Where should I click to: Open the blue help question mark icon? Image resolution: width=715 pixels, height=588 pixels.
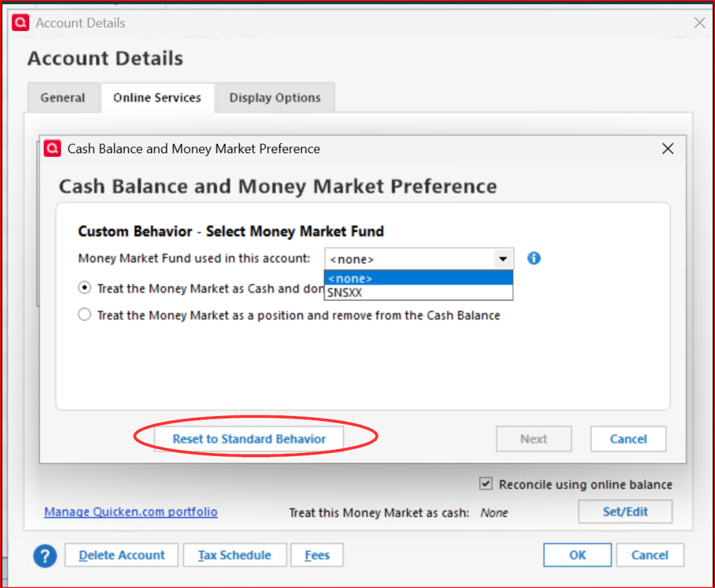tap(45, 556)
